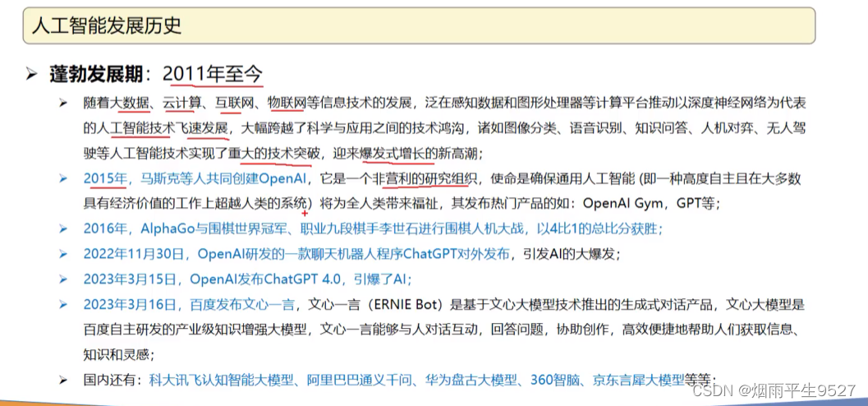The image size is (868, 406).
Task: Click the underlined word 互联网
Action: coord(235,103)
